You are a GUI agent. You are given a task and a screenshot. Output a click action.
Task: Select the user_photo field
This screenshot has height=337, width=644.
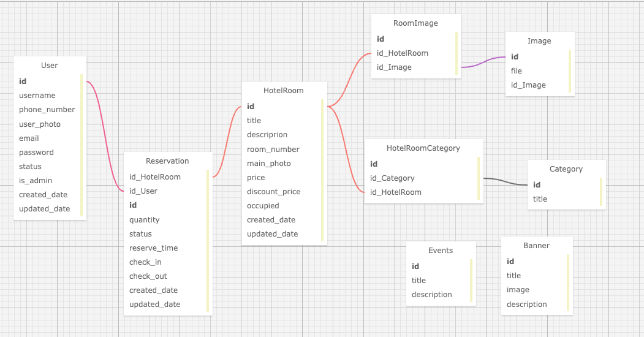(x=39, y=124)
